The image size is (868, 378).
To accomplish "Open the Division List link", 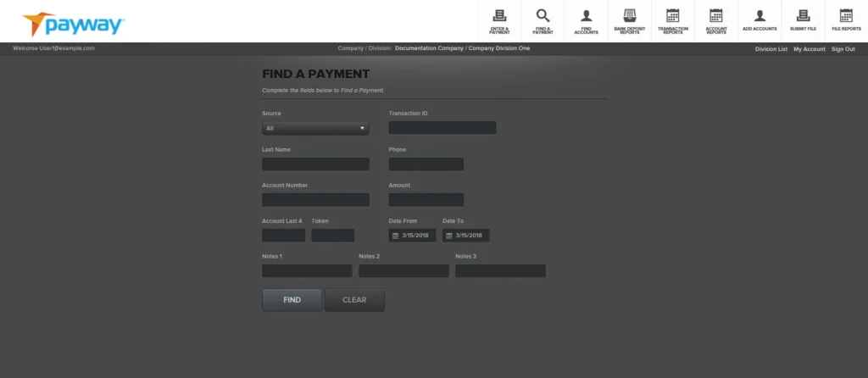I will tap(771, 49).
